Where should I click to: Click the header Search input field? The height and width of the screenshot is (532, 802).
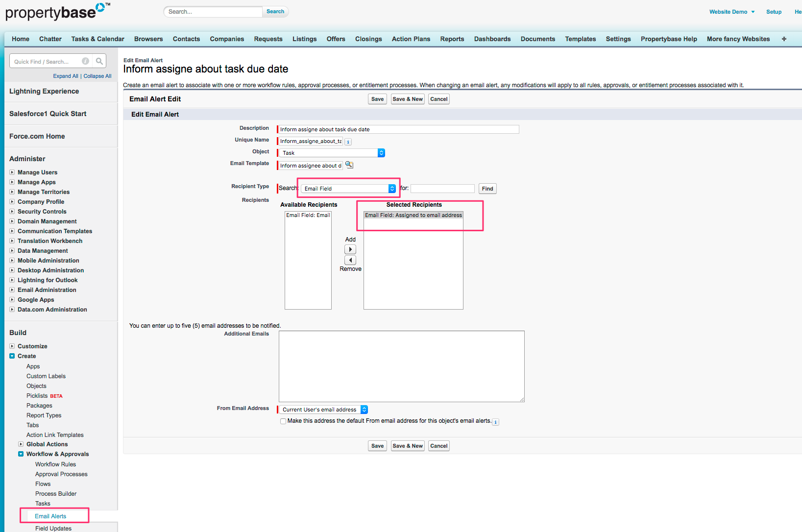214,11
